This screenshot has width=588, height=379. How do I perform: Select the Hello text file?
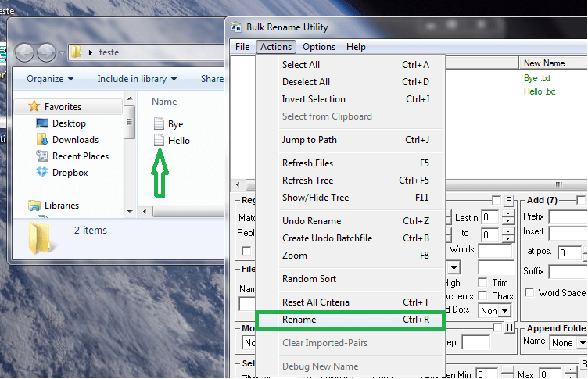tap(178, 141)
